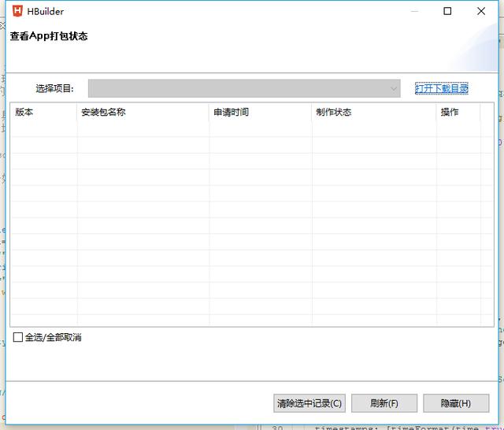Click the 查看App打包状态 heading text
This screenshot has height=430, width=504.
point(48,36)
